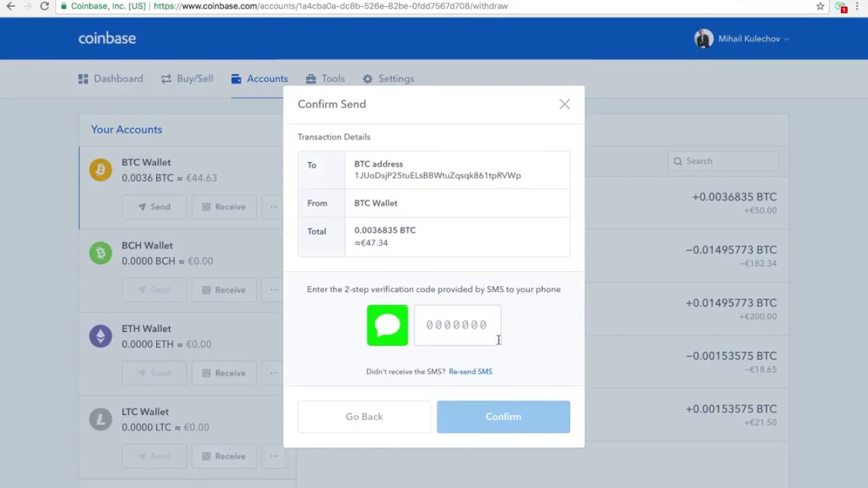The width and height of the screenshot is (868, 488).
Task: Click the Go Back button
Action: [364, 417]
